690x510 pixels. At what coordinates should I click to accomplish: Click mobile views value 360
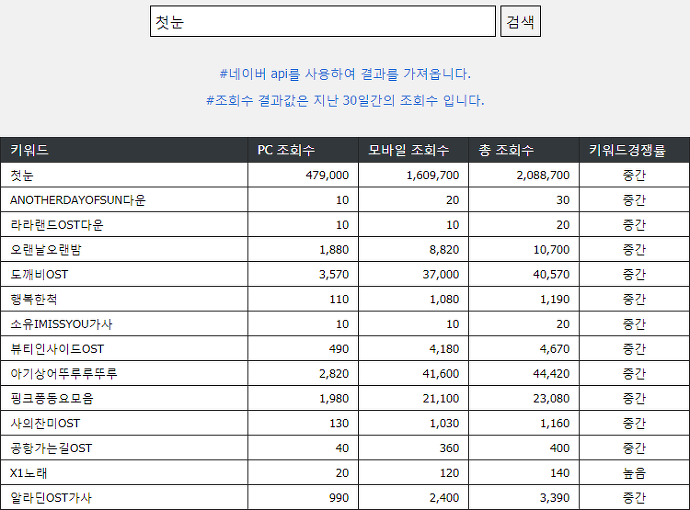coord(449,448)
